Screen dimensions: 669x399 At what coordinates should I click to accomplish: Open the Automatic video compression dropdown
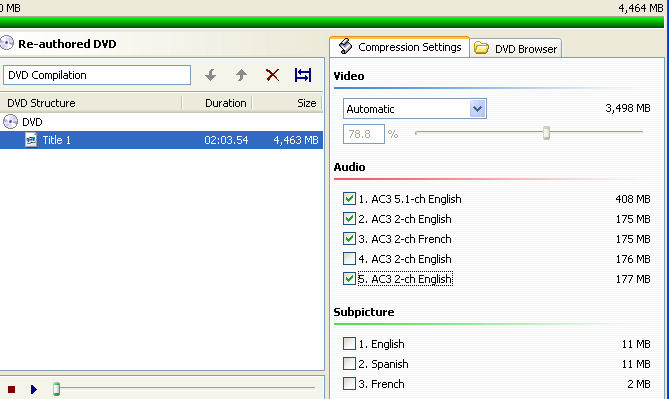point(477,109)
